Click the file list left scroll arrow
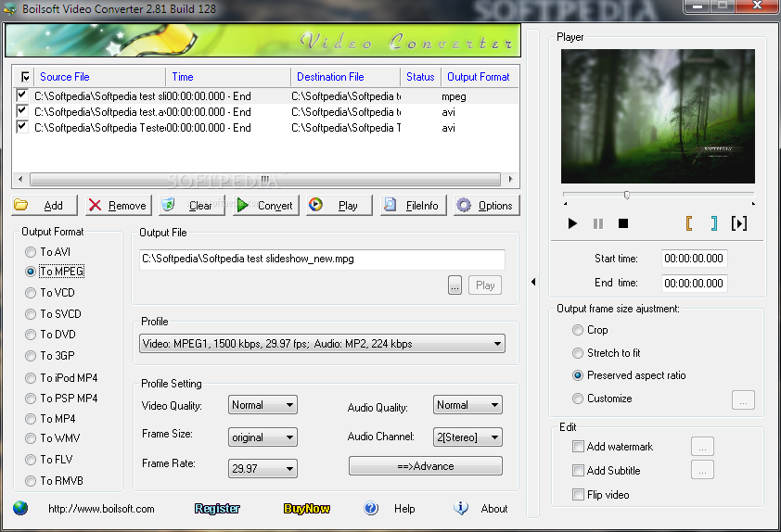Viewport: 781px width, 532px height. [20, 179]
